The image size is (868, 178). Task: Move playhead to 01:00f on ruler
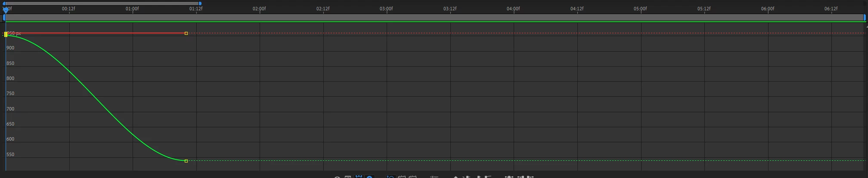tap(132, 9)
